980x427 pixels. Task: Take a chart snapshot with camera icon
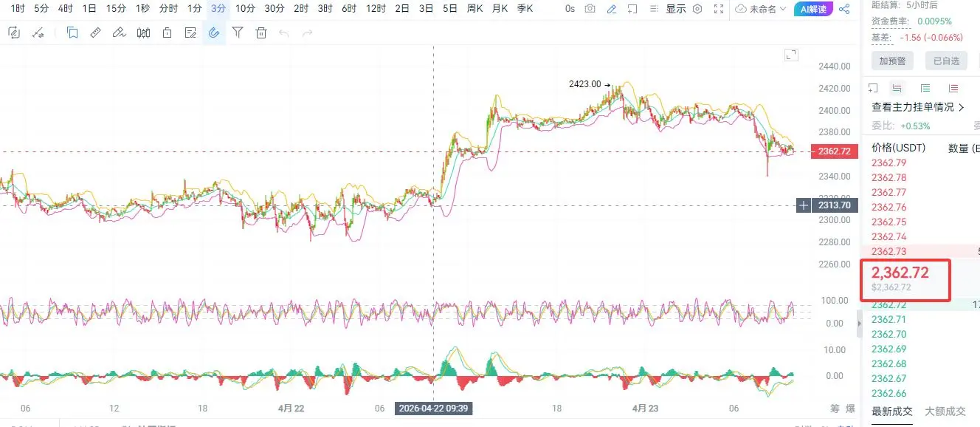tap(590, 9)
